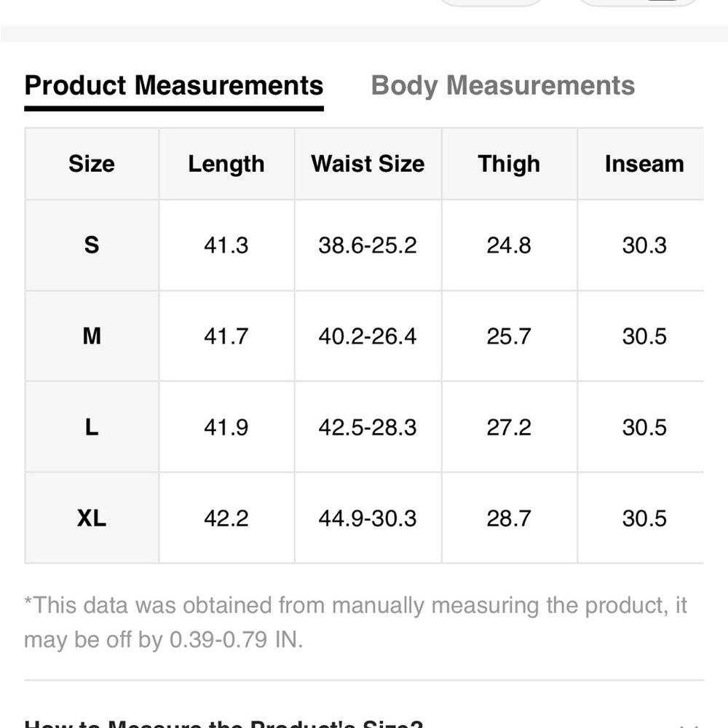The image size is (728, 728).
Task: Click waist size 40.2-26.4 cell
Action: point(368,336)
